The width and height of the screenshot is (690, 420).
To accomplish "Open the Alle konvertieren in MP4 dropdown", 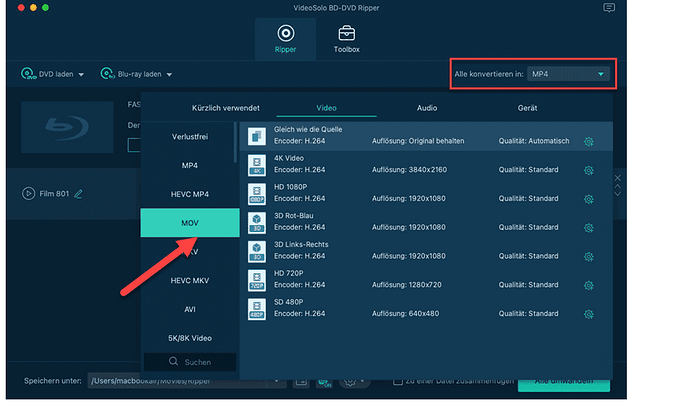I will (x=568, y=74).
